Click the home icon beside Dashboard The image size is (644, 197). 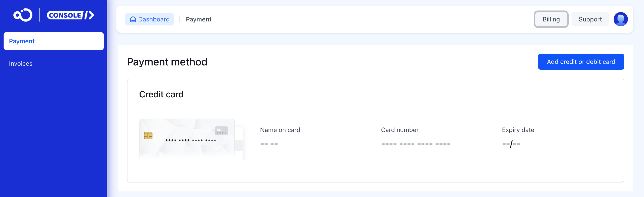[x=133, y=19]
